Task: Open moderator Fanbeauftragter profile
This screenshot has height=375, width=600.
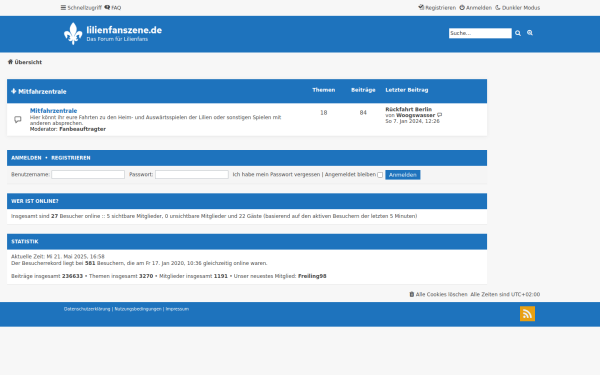Action: pos(83,129)
